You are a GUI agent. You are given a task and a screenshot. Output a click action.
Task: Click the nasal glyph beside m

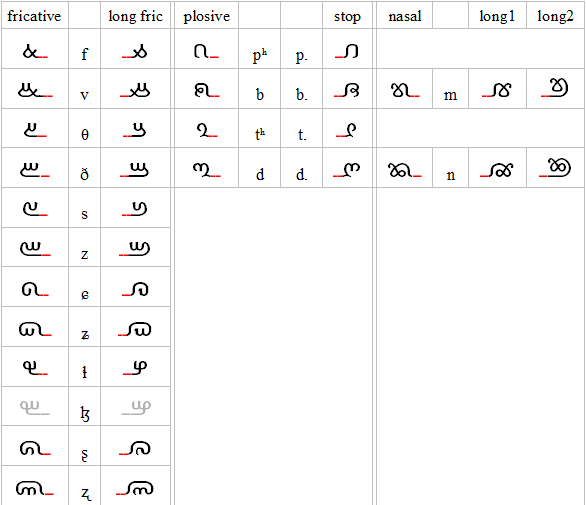coord(405,90)
